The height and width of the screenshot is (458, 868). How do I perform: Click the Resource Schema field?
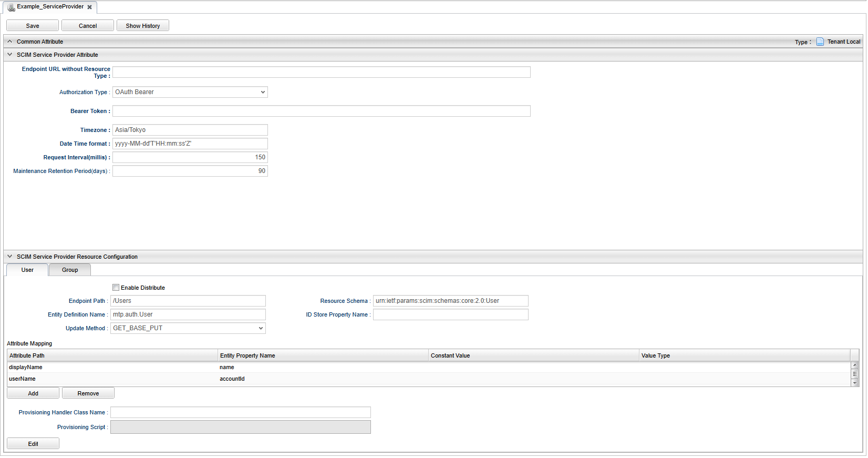[x=451, y=301]
